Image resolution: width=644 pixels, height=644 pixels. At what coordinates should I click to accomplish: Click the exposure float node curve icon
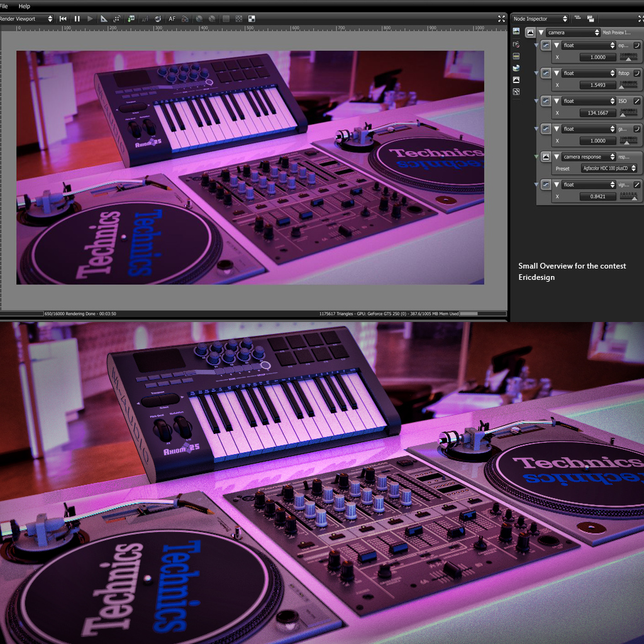(x=545, y=45)
